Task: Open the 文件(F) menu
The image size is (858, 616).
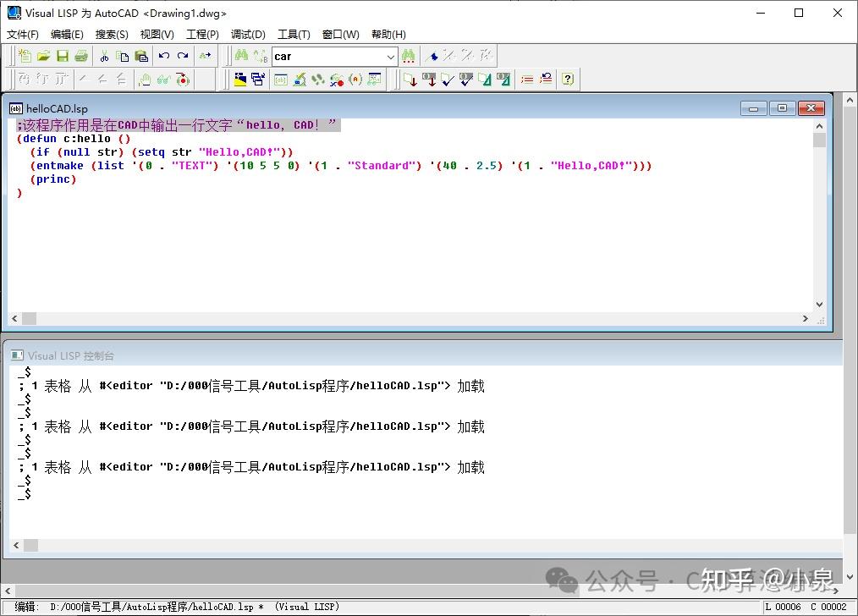Action: point(22,34)
